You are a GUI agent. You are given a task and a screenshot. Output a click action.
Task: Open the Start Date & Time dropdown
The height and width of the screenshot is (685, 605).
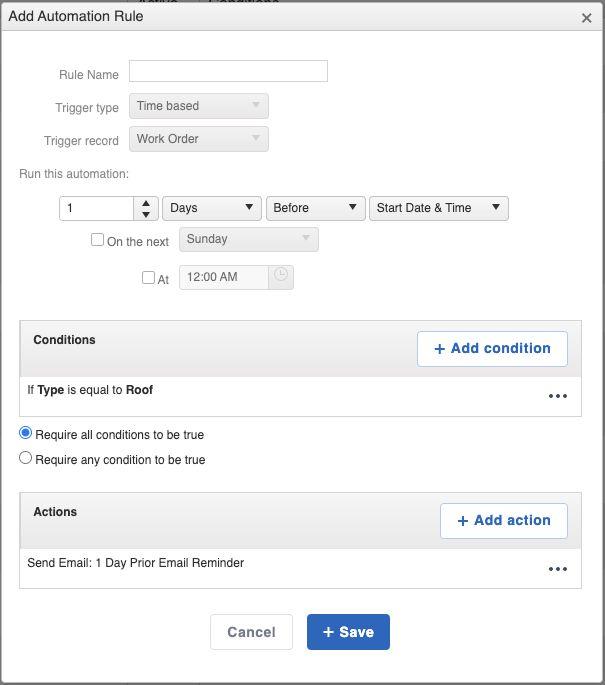click(438, 208)
